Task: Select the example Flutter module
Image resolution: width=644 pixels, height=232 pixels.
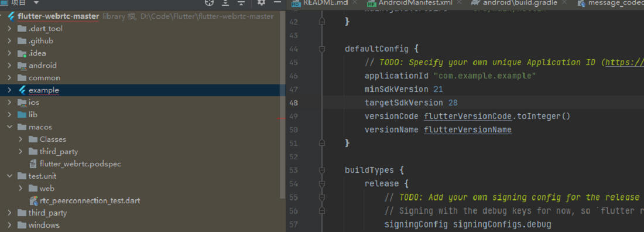Action: coord(43,90)
